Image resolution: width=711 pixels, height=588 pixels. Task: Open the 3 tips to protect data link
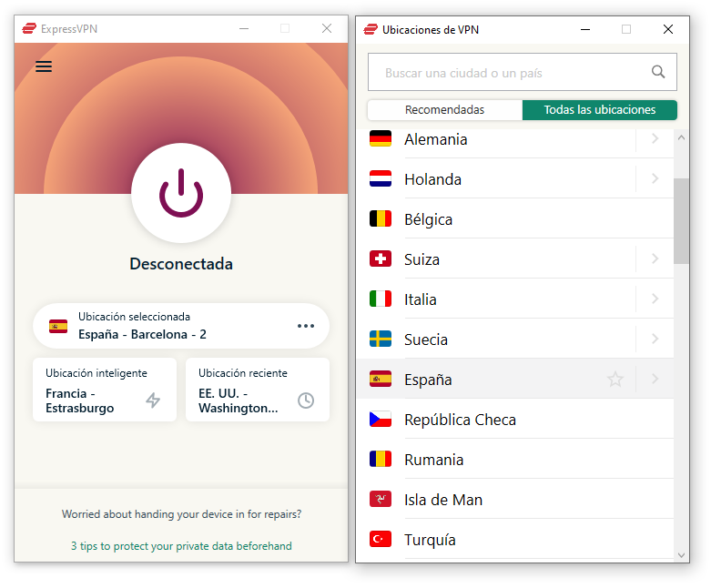pos(181,546)
